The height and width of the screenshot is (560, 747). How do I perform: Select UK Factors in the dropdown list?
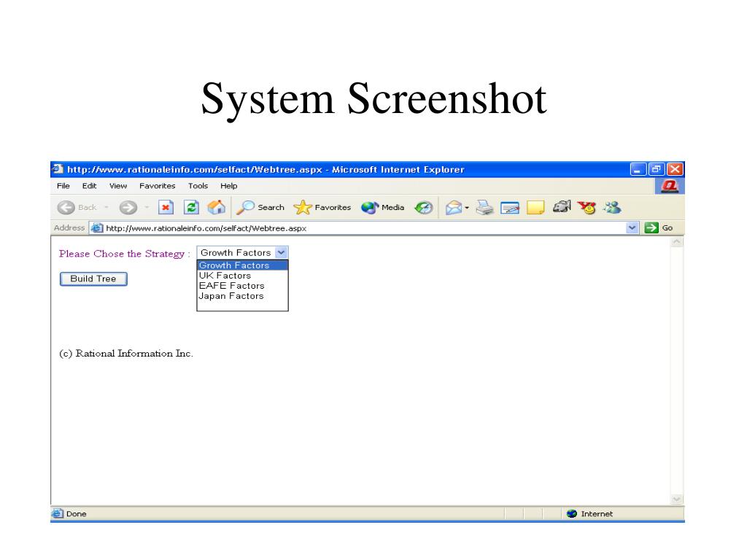pyautogui.click(x=242, y=276)
